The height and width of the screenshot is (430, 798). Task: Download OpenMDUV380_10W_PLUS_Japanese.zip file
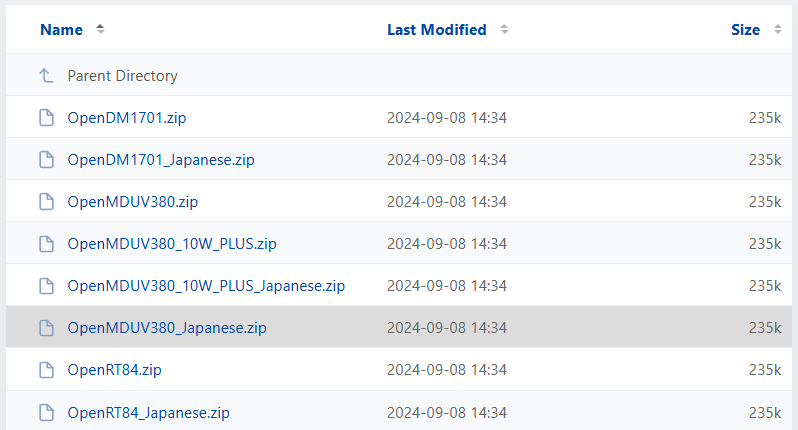coord(206,286)
